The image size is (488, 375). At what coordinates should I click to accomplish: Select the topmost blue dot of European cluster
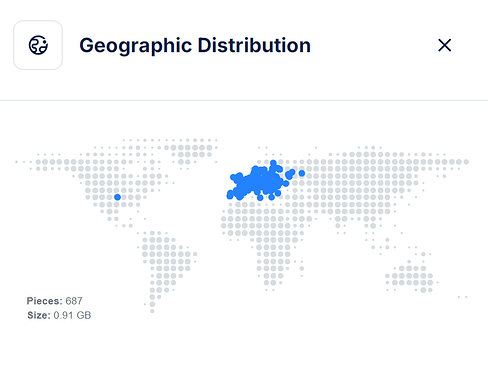(x=273, y=163)
